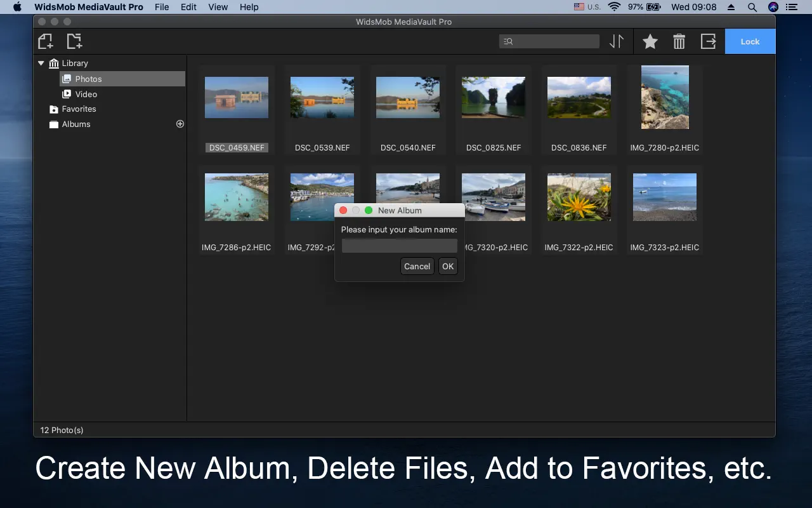Click the plus icon next to Albums

point(180,124)
